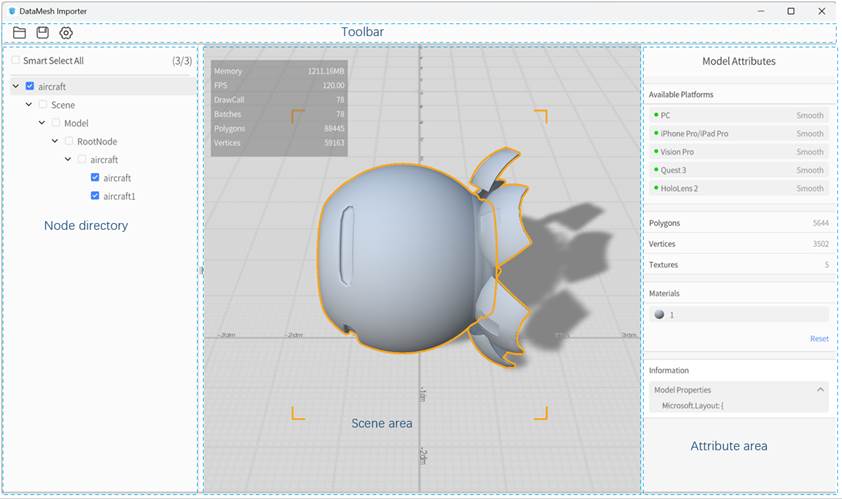Open settings via the gear icon
Viewport: 842px width, 499px height.
(66, 33)
